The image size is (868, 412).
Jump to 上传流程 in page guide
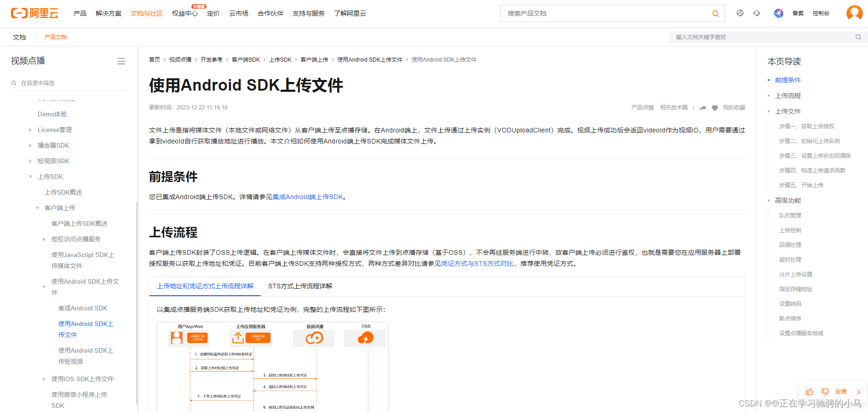tap(788, 96)
